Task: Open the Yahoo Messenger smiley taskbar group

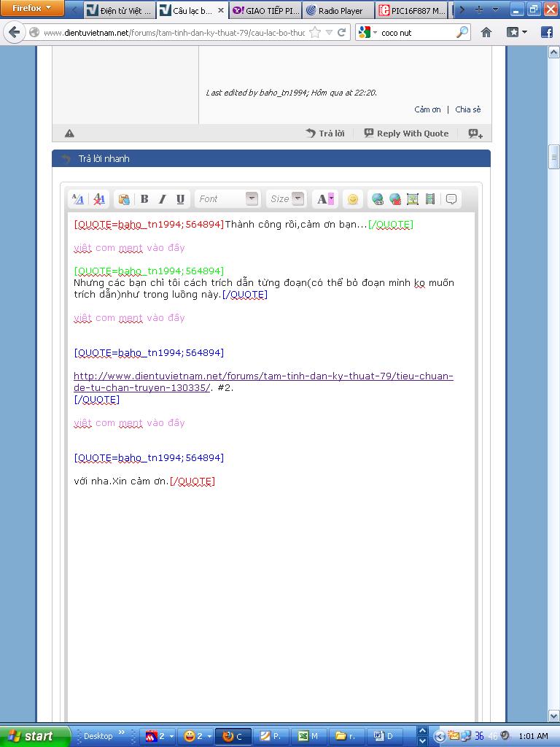Action: click(x=197, y=737)
